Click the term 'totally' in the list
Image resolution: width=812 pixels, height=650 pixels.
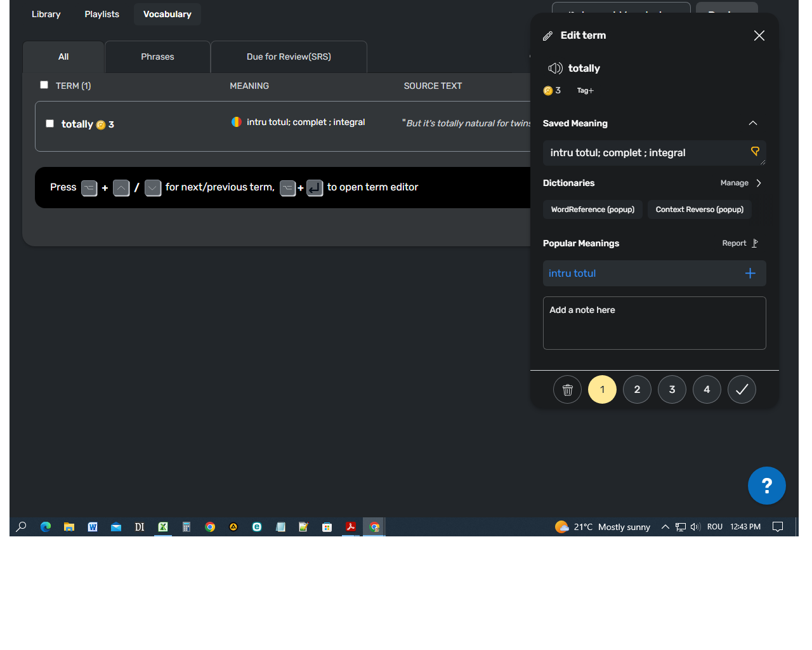pyautogui.click(x=77, y=124)
